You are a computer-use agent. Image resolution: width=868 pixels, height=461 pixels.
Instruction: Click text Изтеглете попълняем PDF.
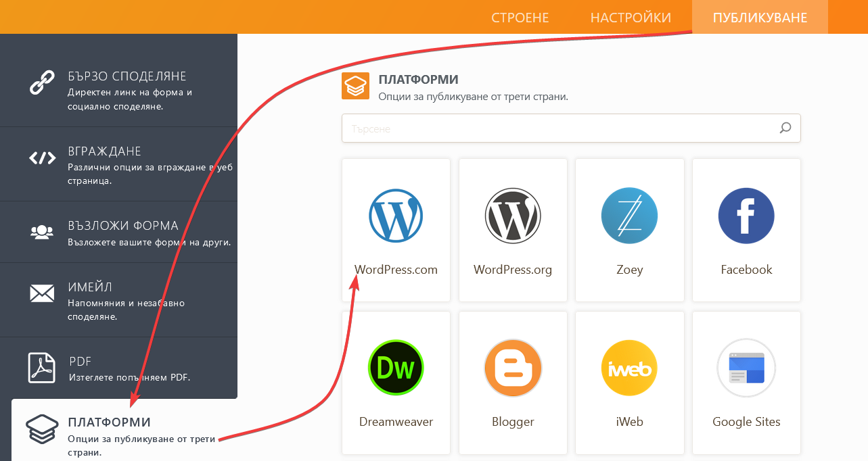click(129, 377)
